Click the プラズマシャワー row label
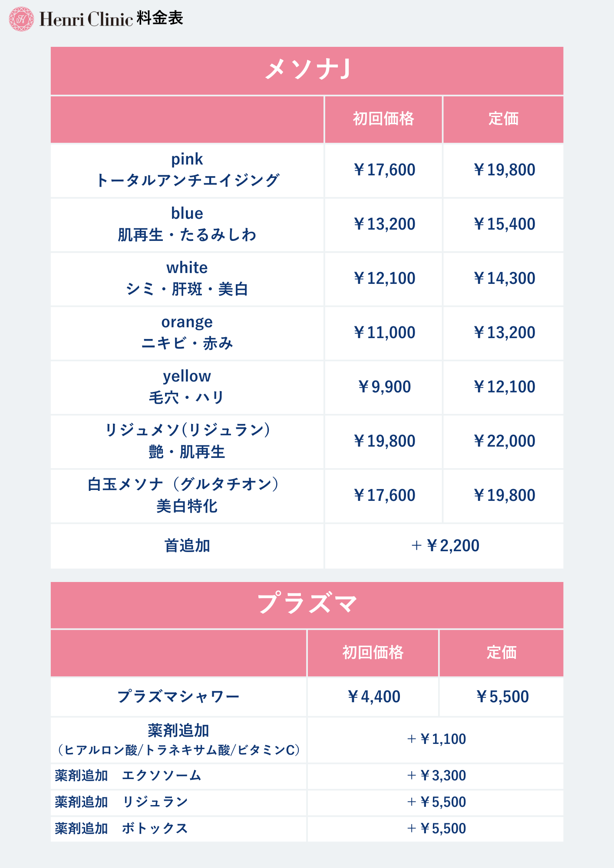 click(178, 697)
